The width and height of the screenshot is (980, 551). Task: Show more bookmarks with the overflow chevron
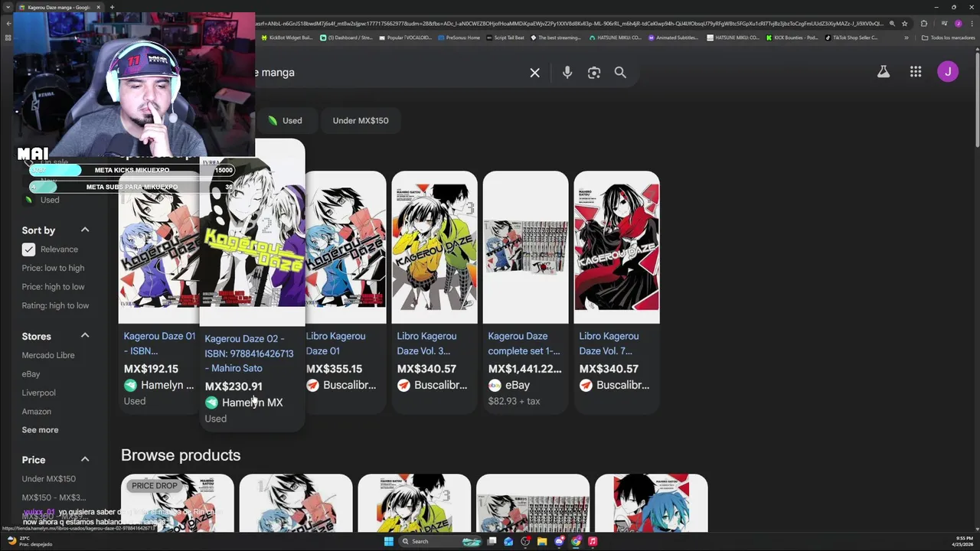(906, 37)
